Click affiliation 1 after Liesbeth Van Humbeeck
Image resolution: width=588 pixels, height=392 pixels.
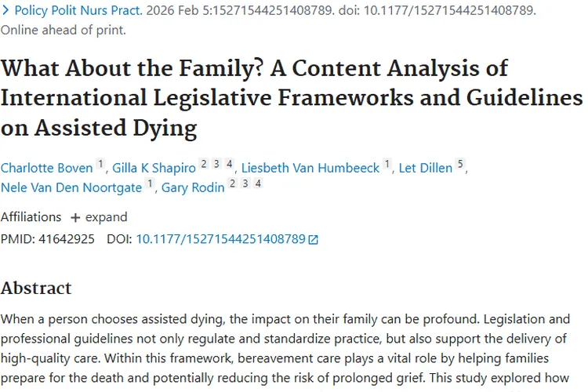pyautogui.click(x=387, y=165)
